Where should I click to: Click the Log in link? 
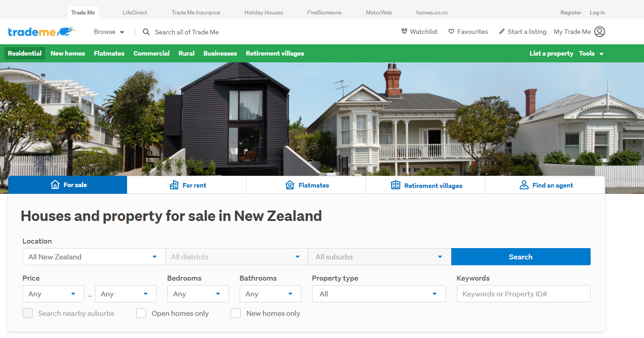(597, 13)
